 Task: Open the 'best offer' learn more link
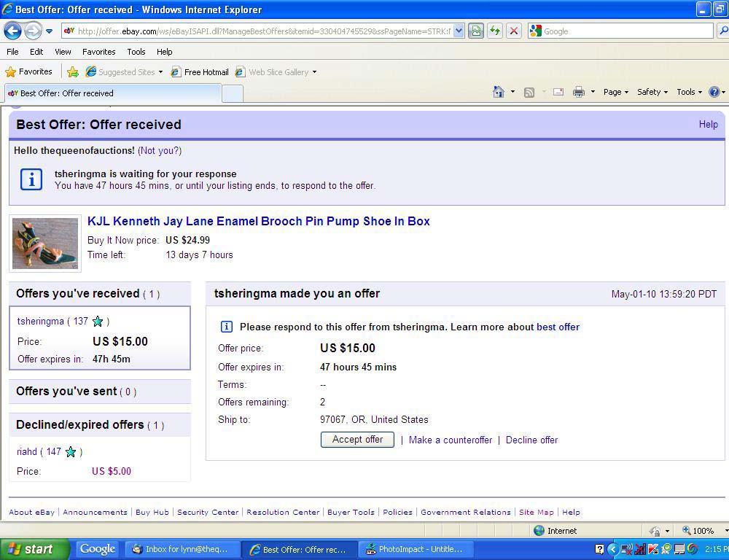click(x=558, y=327)
